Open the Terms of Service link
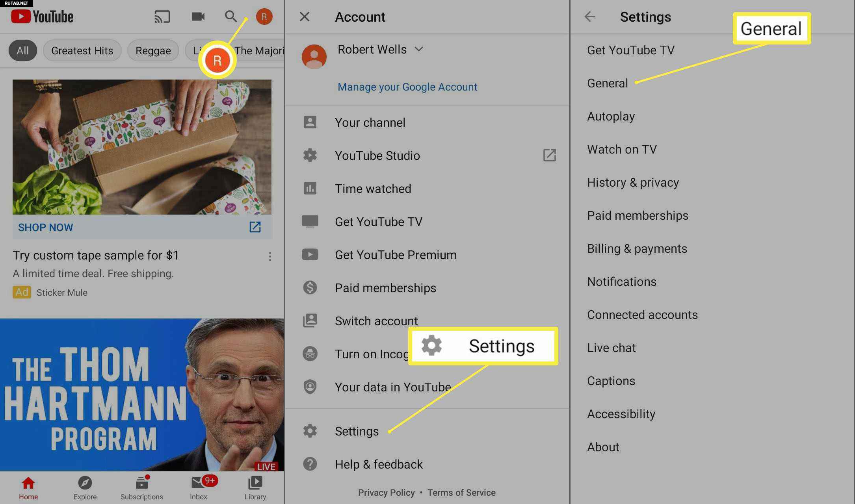Screen dimensions: 855x504 coord(461,493)
